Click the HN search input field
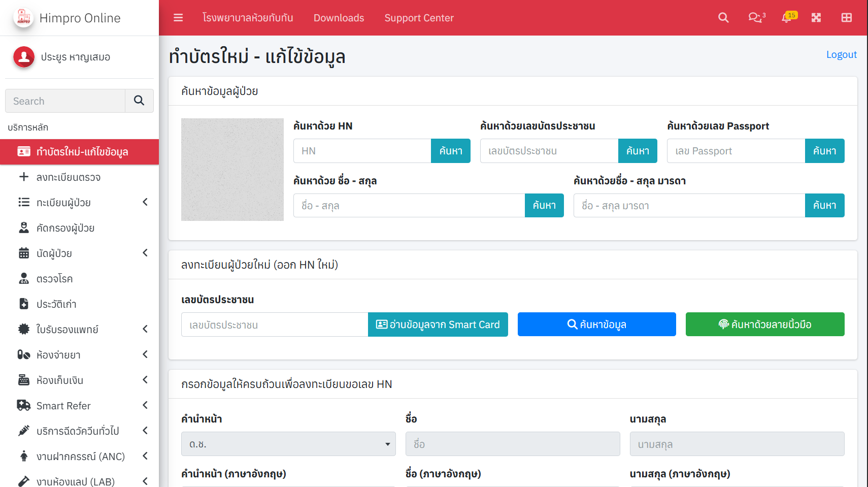This screenshot has width=868, height=487. point(362,151)
